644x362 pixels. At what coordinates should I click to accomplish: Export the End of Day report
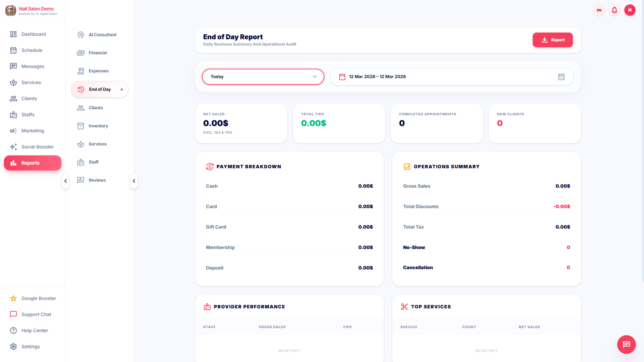pyautogui.click(x=552, y=40)
